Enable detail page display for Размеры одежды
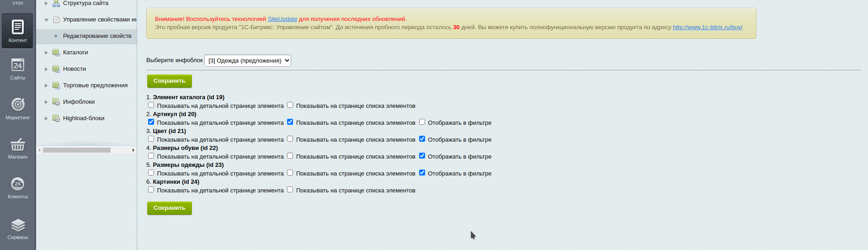This screenshot has height=250, width=868. pyautogui.click(x=151, y=173)
